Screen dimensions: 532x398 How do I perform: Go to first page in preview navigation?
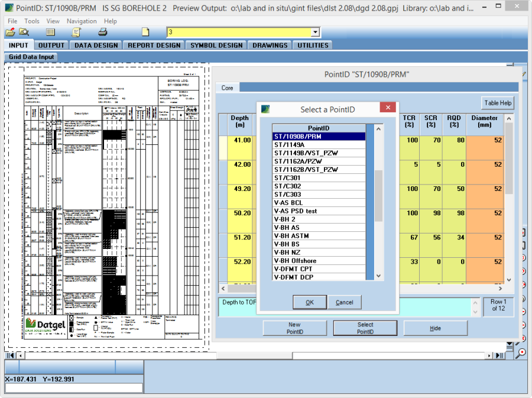[10, 355]
